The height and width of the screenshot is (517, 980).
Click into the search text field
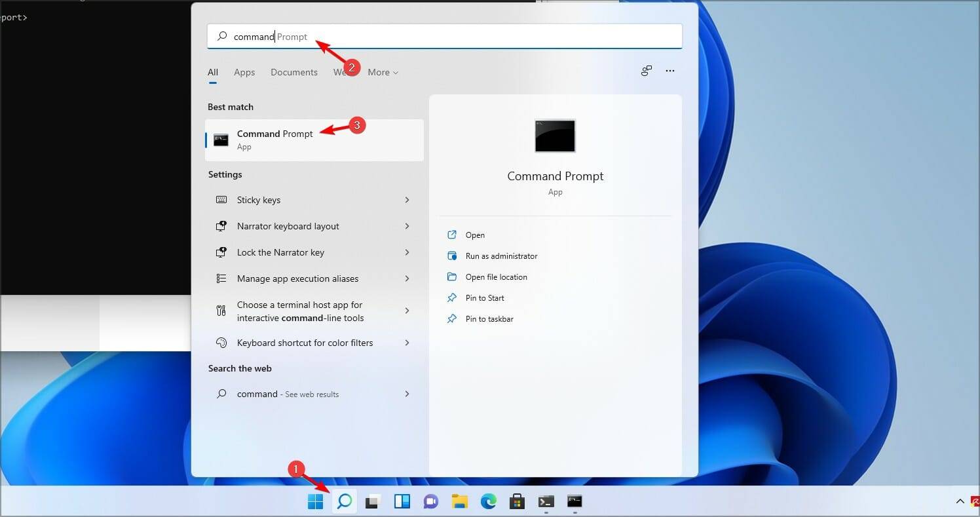tap(445, 37)
